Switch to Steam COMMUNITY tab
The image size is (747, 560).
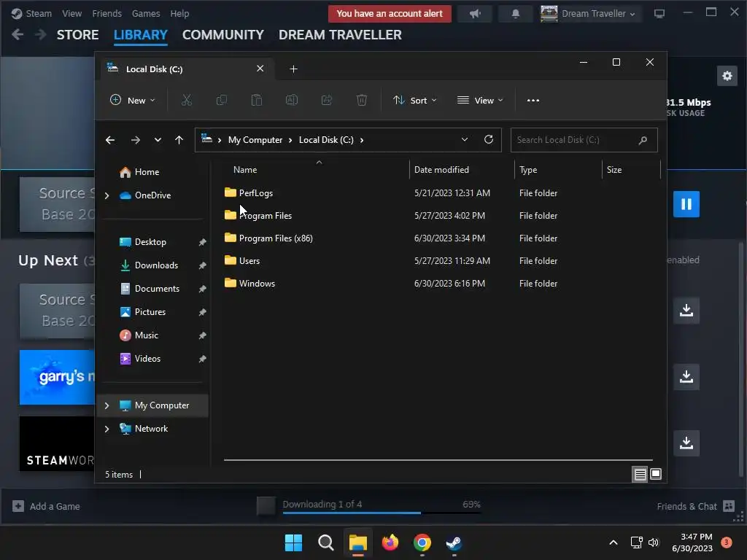tap(223, 35)
